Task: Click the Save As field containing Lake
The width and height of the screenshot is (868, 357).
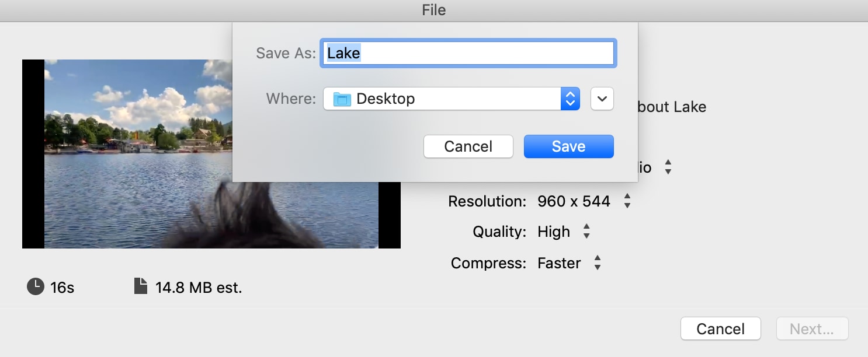Action: 468,53
